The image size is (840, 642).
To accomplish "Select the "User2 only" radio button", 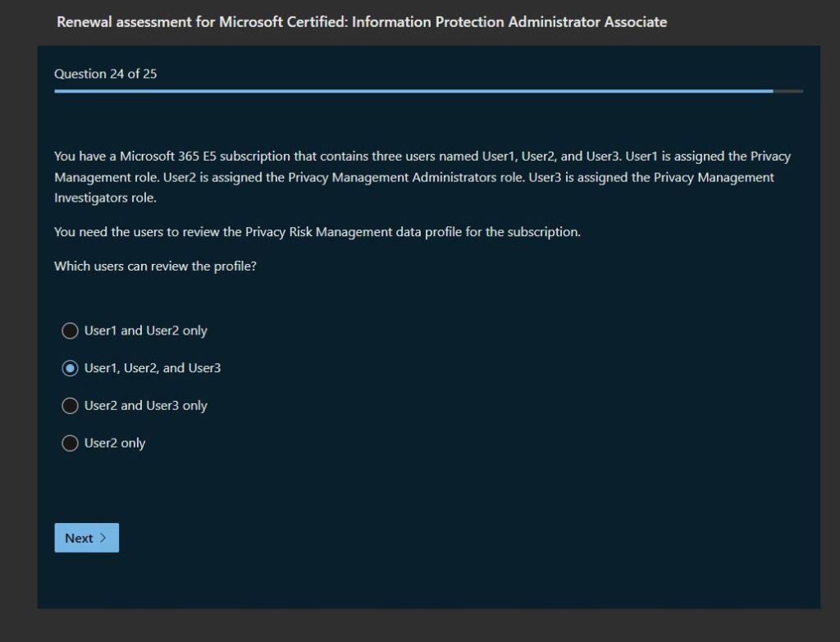I will pos(71,444).
